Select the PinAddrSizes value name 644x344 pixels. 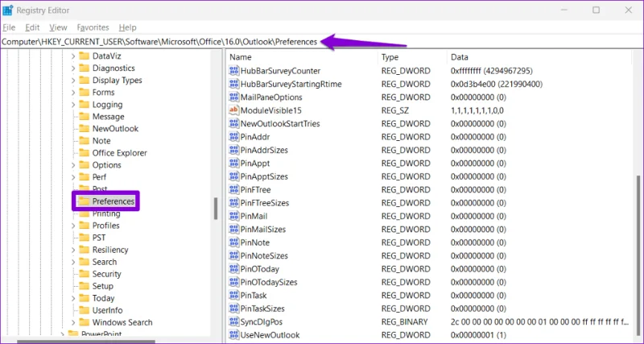[x=264, y=150]
